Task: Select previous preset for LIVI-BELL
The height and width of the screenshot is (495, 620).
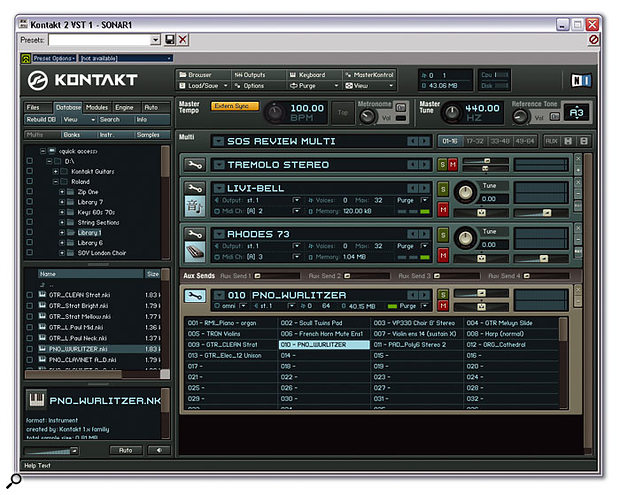Action: point(412,188)
